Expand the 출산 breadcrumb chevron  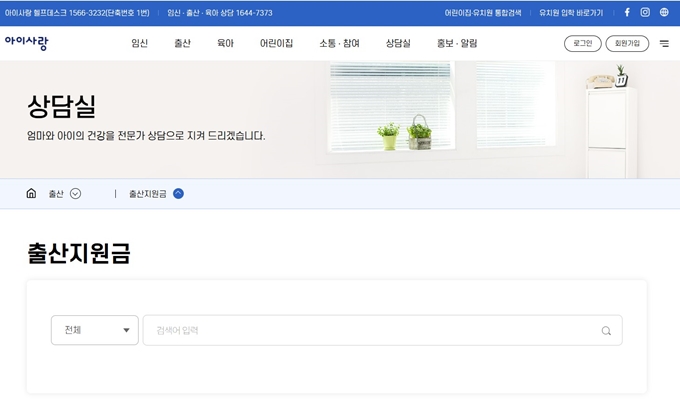click(75, 193)
